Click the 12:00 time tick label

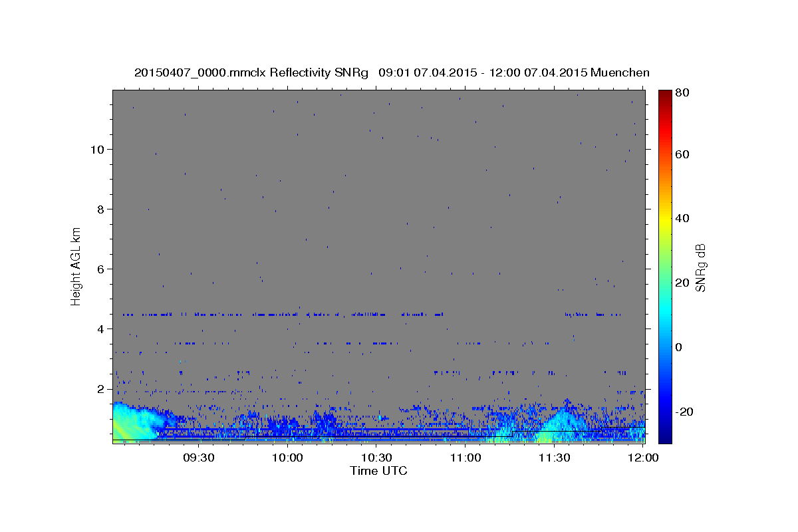642,458
